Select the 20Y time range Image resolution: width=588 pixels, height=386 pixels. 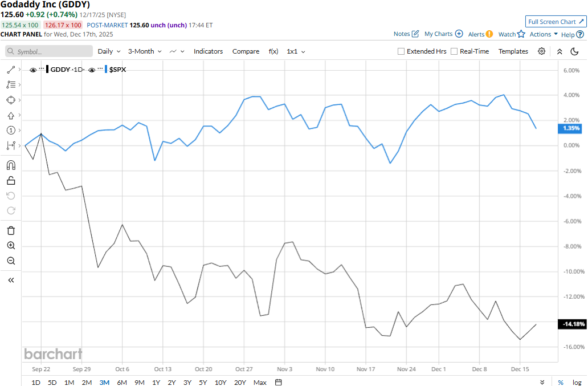pyautogui.click(x=240, y=382)
